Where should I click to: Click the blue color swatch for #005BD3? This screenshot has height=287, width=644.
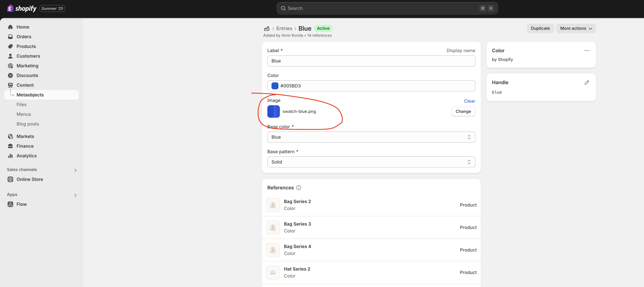[275, 86]
